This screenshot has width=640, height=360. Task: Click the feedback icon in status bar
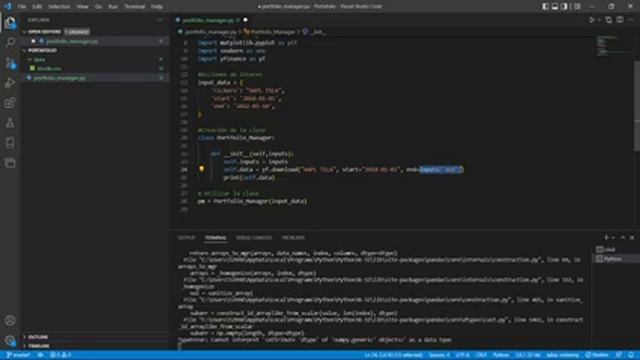pyautogui.click(x=619, y=355)
